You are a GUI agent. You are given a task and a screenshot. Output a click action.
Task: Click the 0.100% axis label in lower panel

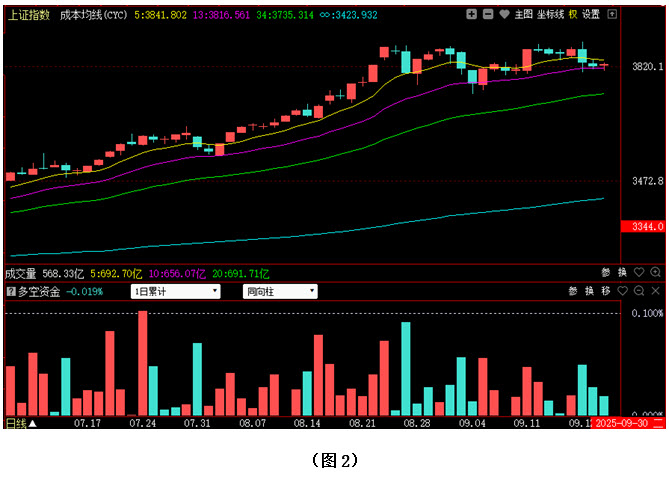click(x=647, y=314)
